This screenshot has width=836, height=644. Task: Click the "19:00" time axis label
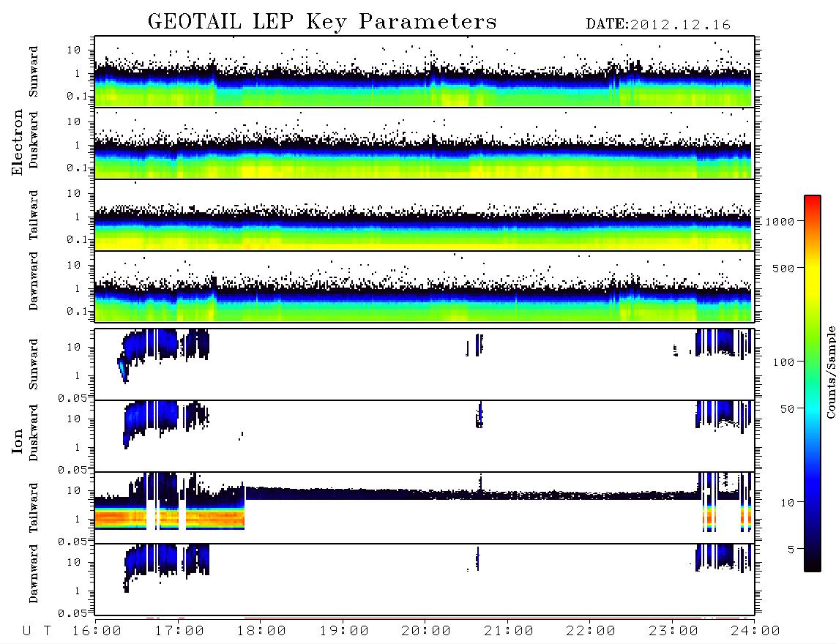tap(344, 632)
